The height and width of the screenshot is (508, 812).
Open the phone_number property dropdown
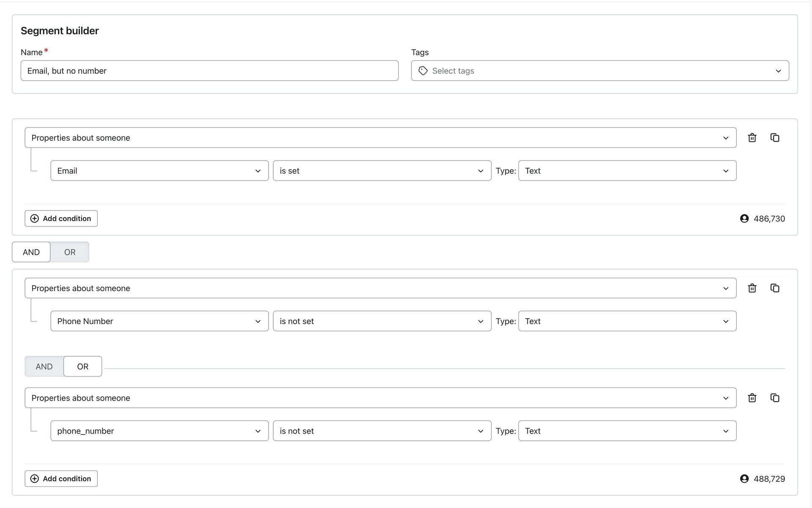click(x=159, y=431)
